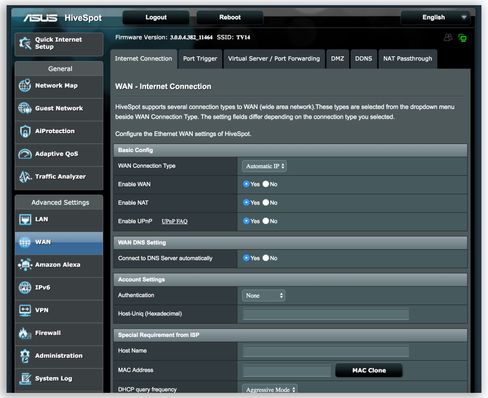Open Virtual Server / Port Forwarding tab

pyautogui.click(x=274, y=59)
